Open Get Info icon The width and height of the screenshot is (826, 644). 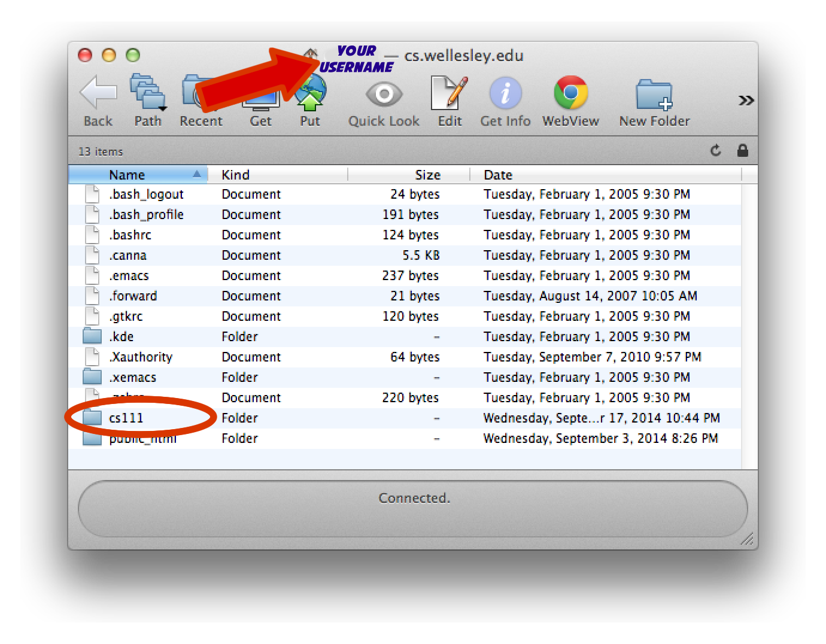(505, 94)
